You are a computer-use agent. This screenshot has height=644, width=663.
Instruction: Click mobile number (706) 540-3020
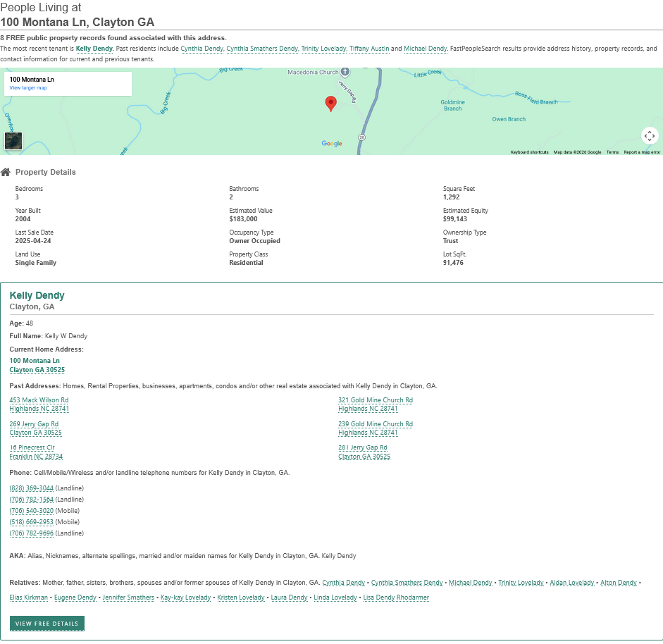click(31, 511)
